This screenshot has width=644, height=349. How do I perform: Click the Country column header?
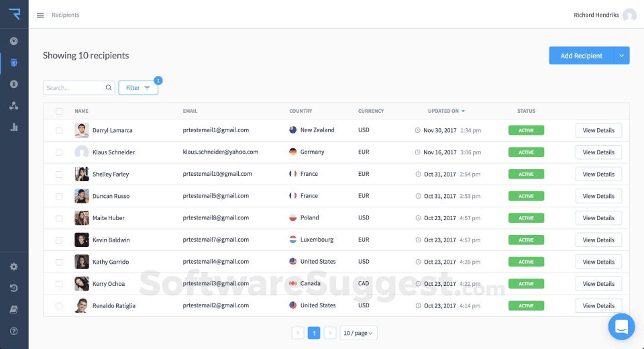(x=301, y=111)
